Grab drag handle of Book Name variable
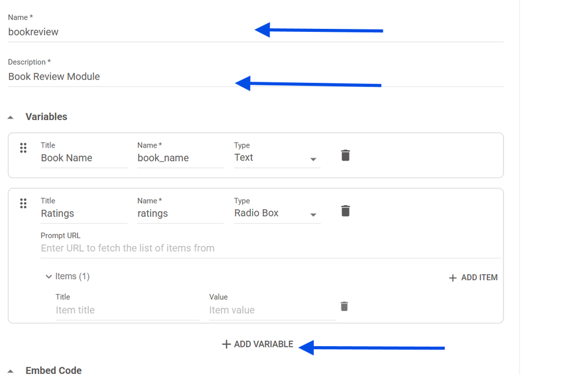Screen dimensions: 588x375 tap(23, 148)
